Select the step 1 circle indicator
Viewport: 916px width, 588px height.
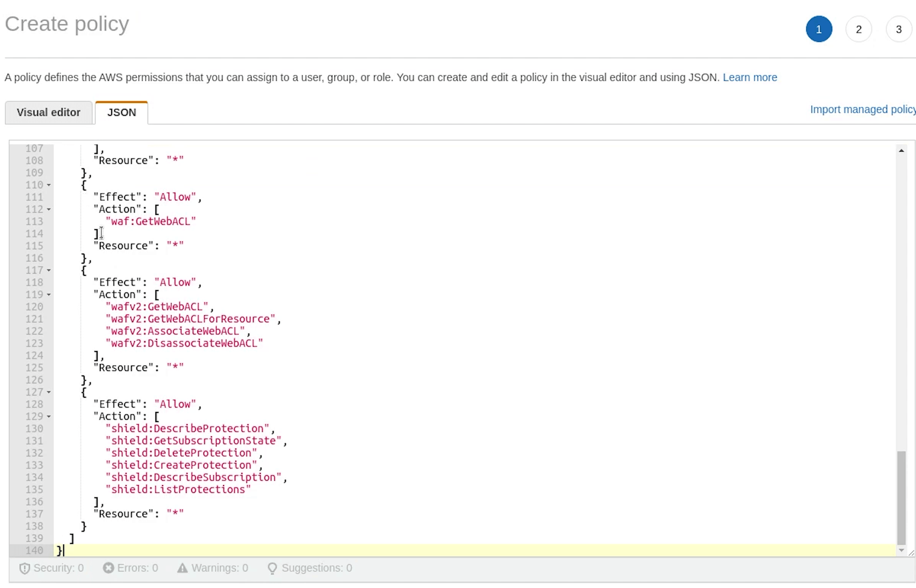(818, 29)
